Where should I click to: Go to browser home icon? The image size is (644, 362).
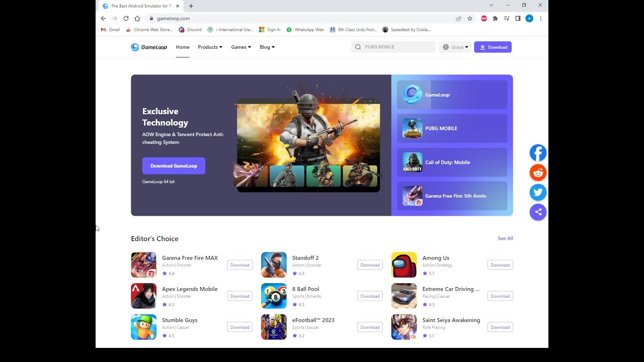tap(137, 18)
